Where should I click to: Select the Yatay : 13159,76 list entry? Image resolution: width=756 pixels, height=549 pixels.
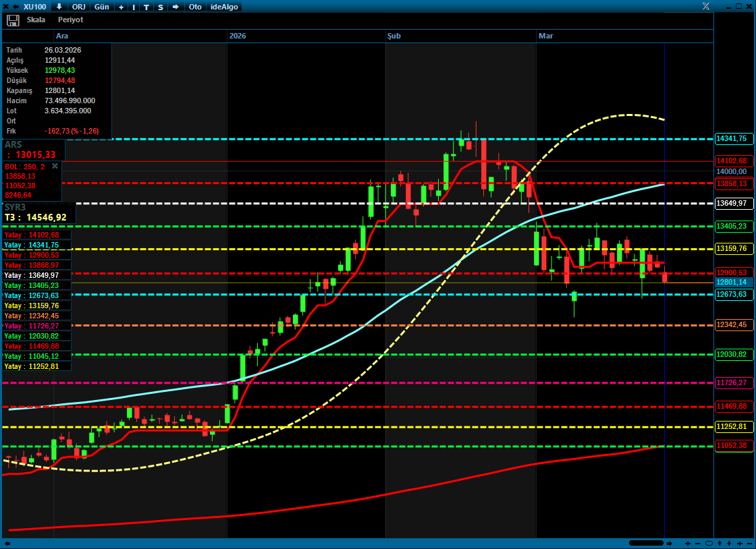(x=36, y=306)
